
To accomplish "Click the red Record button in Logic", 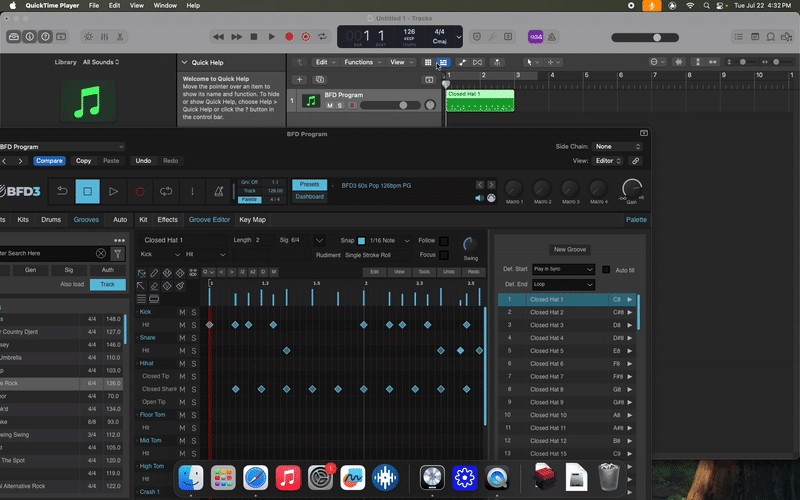I will [x=289, y=37].
